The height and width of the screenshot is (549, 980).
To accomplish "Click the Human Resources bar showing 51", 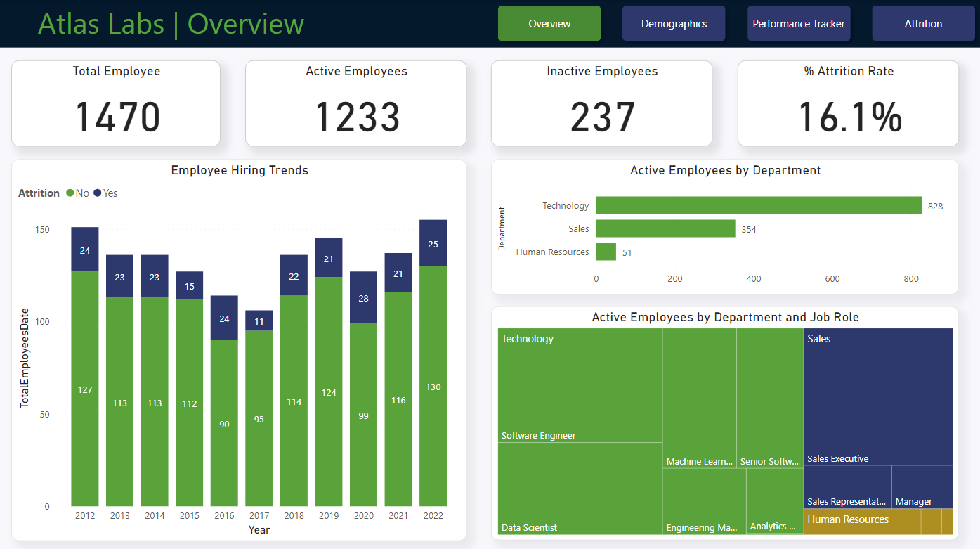I will coord(606,252).
